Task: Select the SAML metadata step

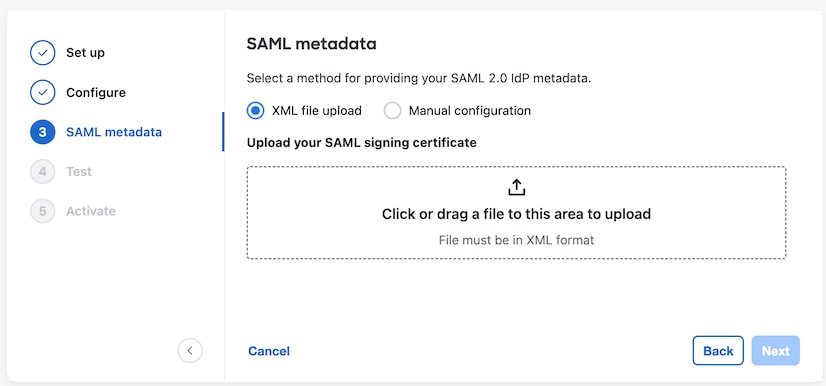Action: (114, 132)
